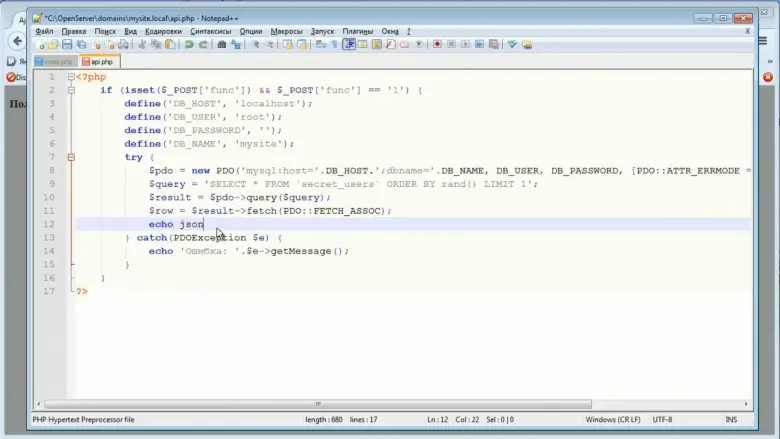
Task: Toggle synchronized horizontal scrolling
Action: click(x=301, y=45)
